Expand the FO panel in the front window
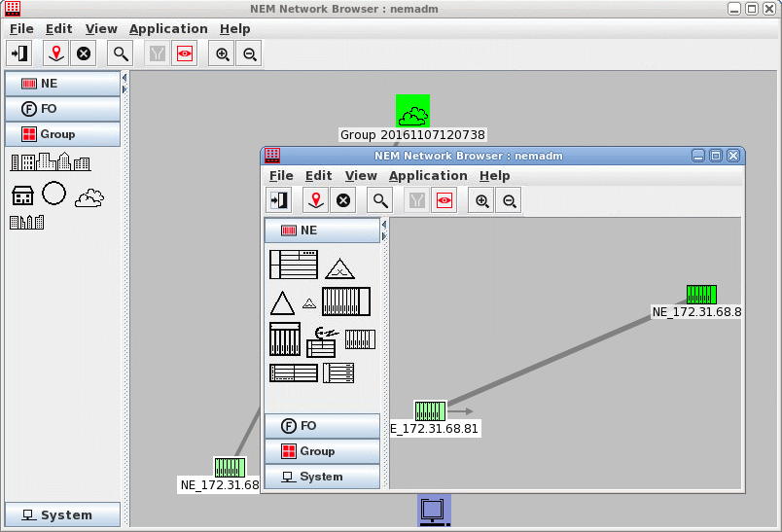 coord(322,426)
